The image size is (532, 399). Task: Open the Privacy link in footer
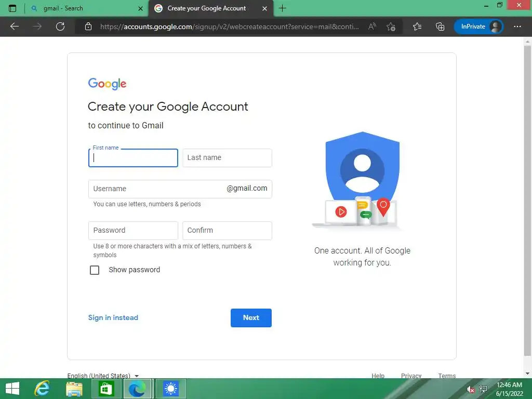coord(411,375)
